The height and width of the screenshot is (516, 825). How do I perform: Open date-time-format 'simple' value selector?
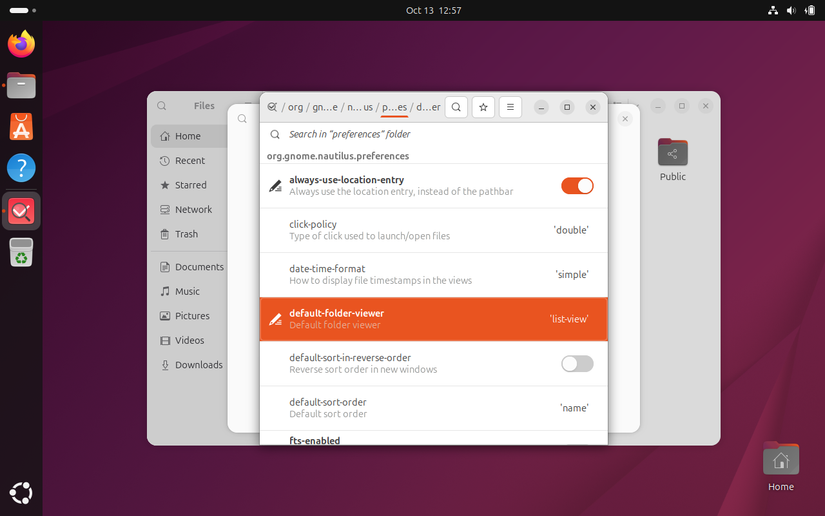pyautogui.click(x=571, y=274)
